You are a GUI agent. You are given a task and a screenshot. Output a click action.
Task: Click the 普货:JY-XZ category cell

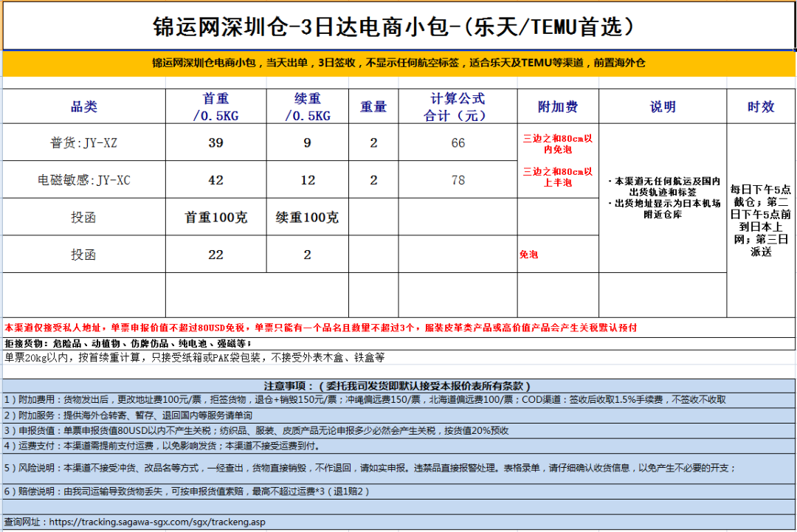(x=83, y=143)
